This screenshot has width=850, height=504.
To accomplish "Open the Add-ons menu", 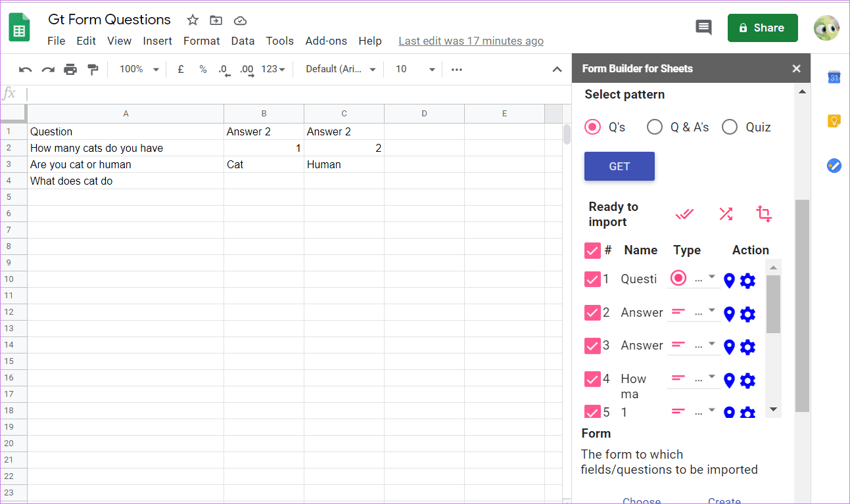I will (x=326, y=41).
